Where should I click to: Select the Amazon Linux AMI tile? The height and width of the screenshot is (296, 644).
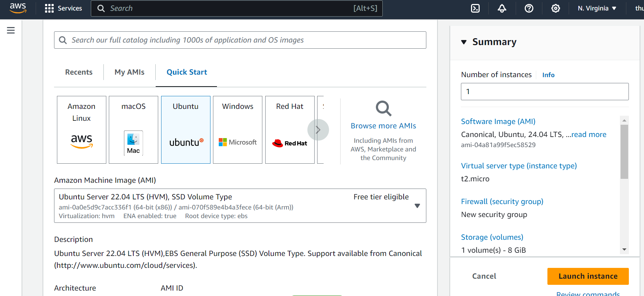click(81, 129)
